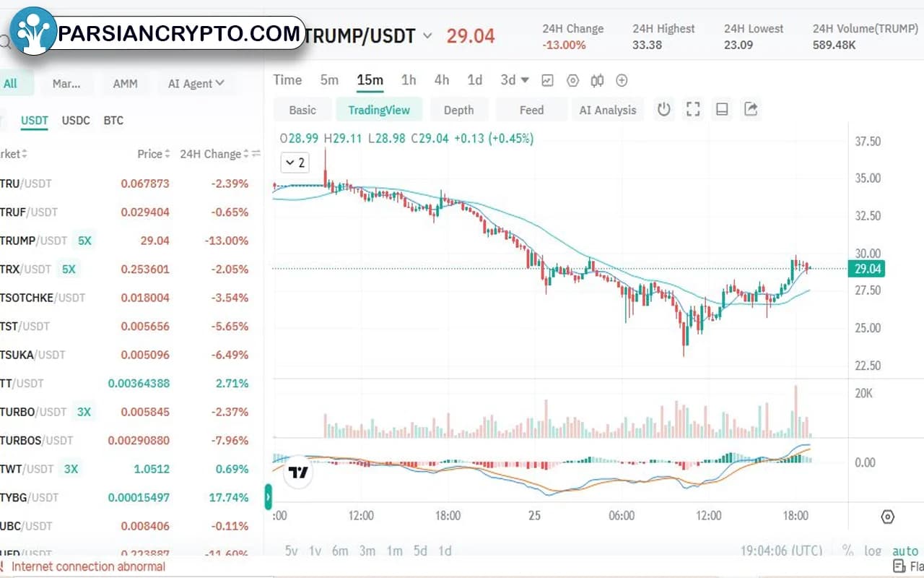Switch price axis to percentage mode
924x578 pixels.
846,551
